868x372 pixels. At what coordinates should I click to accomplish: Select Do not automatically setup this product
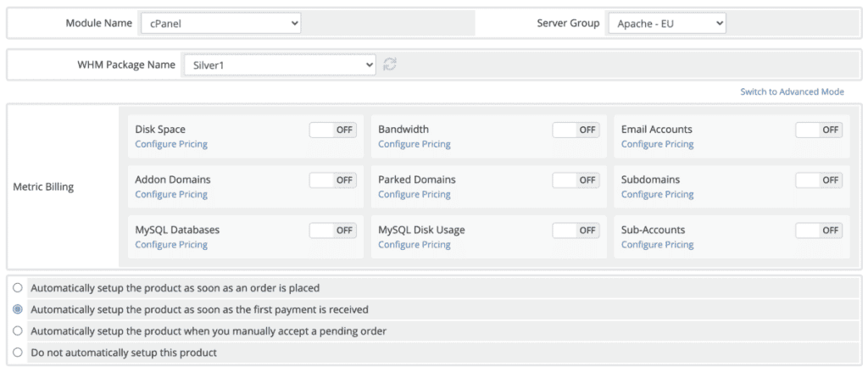18,352
